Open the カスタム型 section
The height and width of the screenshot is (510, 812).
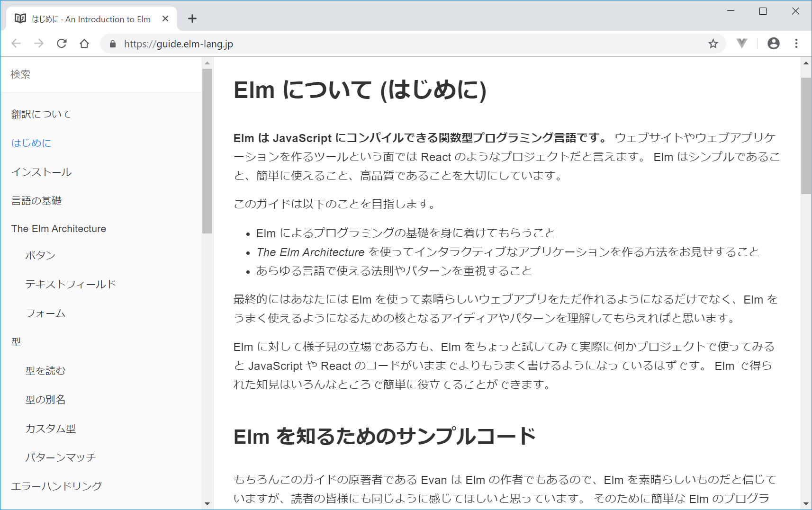50,429
